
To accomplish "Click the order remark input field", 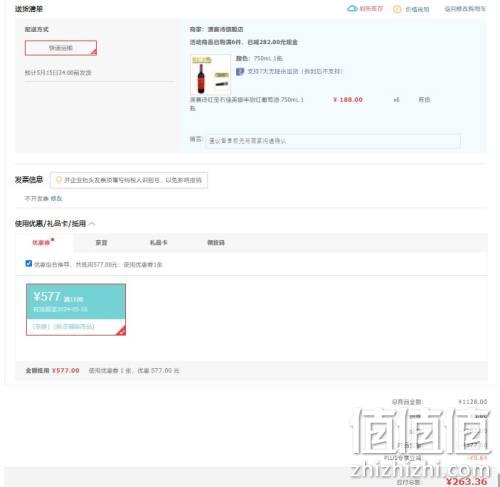I will [333, 141].
